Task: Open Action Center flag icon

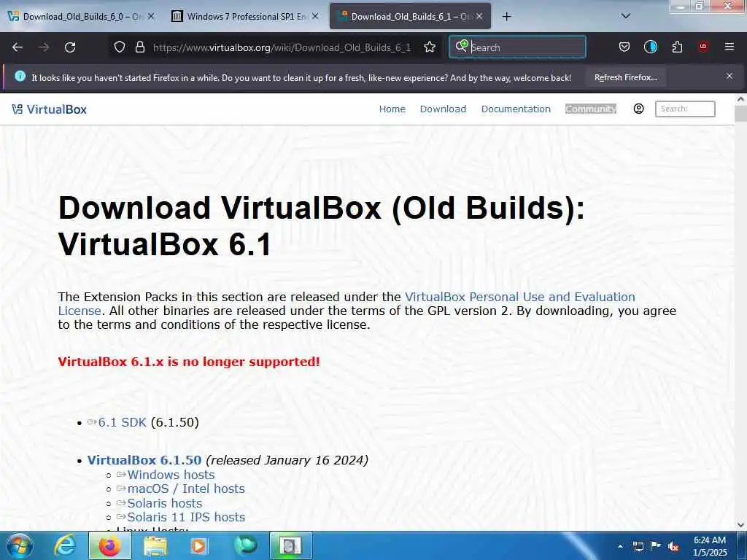Action: click(x=656, y=545)
